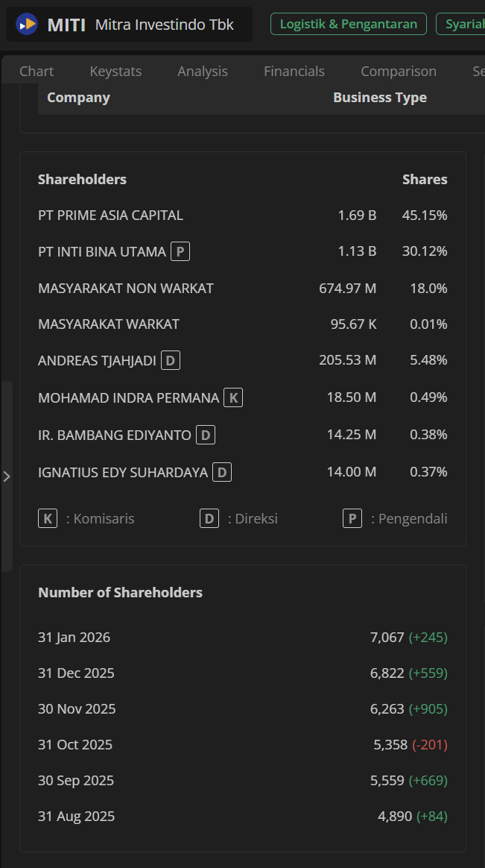
Task: Click the Syariah tag button
Action: pyautogui.click(x=463, y=24)
